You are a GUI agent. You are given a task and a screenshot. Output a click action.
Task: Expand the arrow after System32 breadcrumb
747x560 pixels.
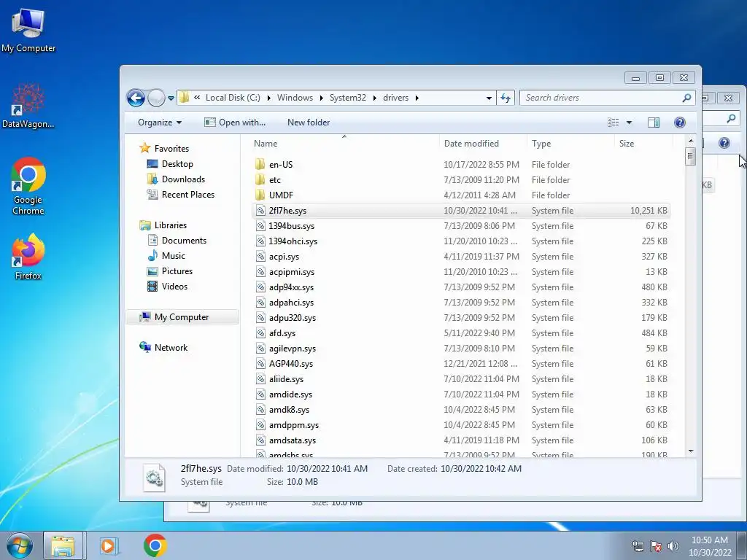click(374, 98)
